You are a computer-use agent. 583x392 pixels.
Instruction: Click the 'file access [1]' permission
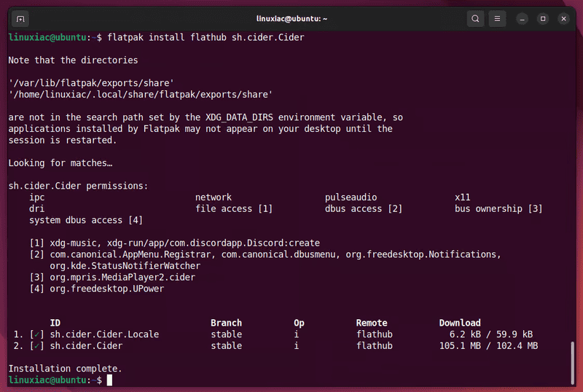click(234, 209)
